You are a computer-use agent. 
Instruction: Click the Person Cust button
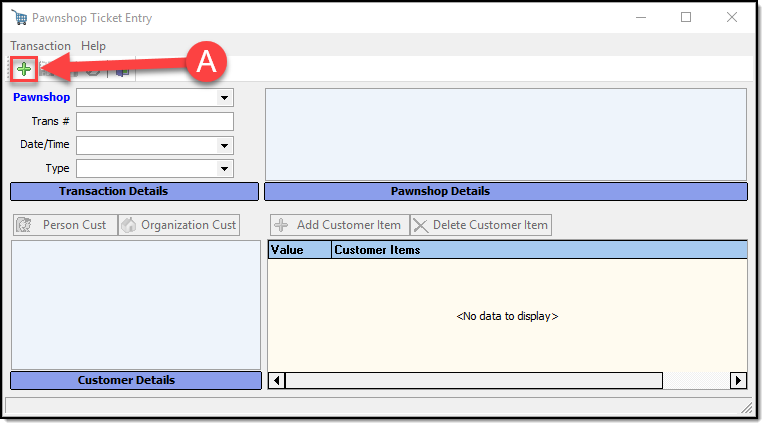point(63,225)
